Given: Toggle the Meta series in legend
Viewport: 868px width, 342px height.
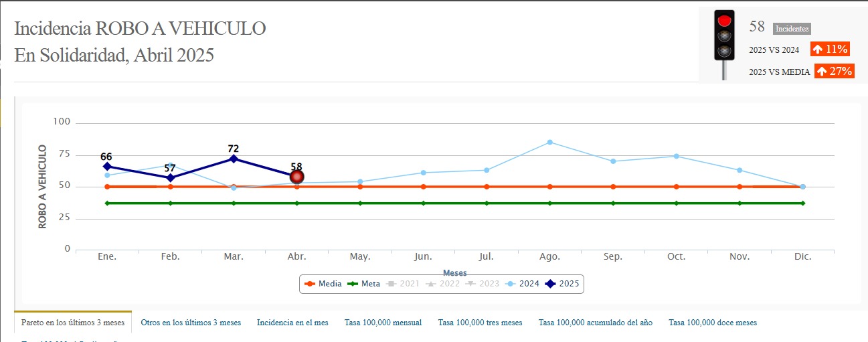Looking at the screenshot, I should click(x=363, y=284).
